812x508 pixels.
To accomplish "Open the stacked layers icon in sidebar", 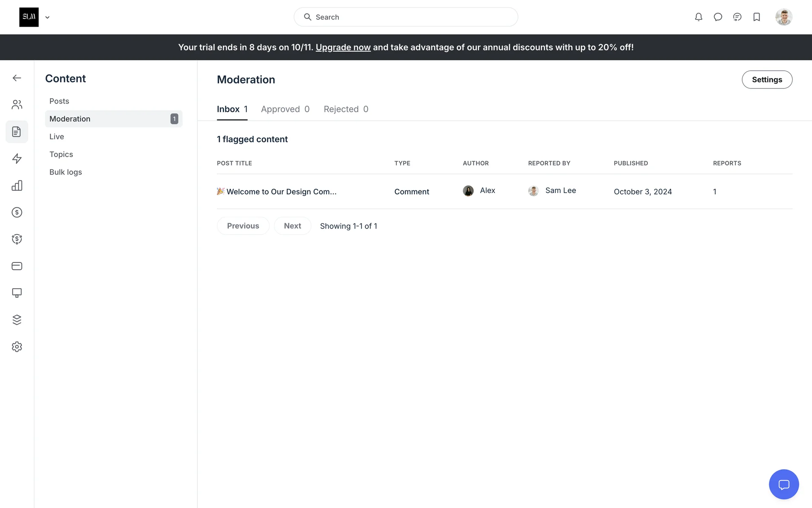I will tap(17, 320).
